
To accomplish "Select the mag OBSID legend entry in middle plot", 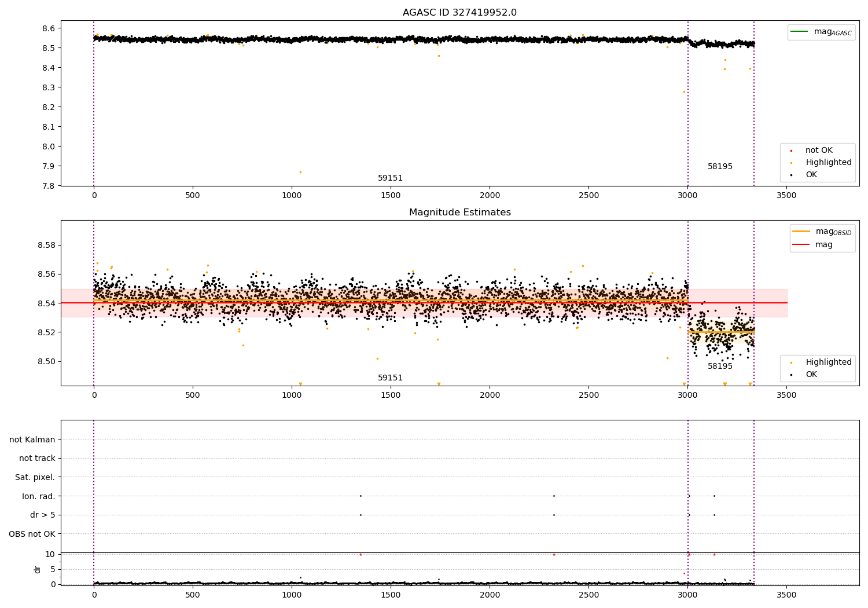I will pyautogui.click(x=822, y=232).
